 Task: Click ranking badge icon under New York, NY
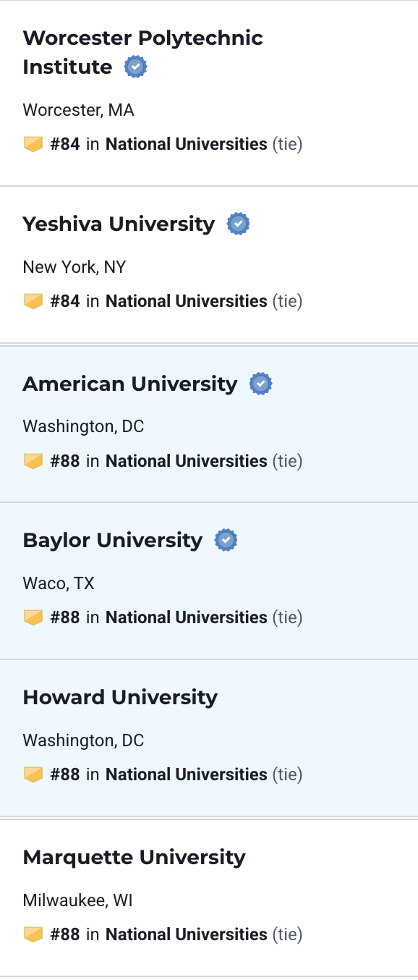tap(33, 301)
